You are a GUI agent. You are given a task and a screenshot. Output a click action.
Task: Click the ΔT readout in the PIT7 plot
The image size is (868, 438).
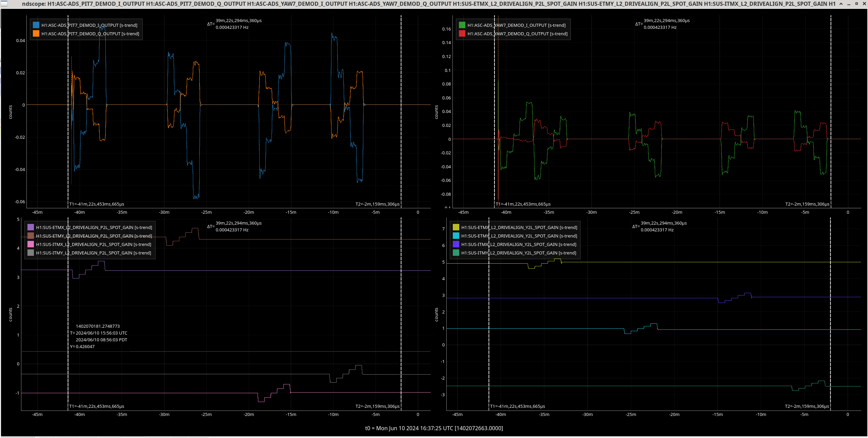pos(235,24)
